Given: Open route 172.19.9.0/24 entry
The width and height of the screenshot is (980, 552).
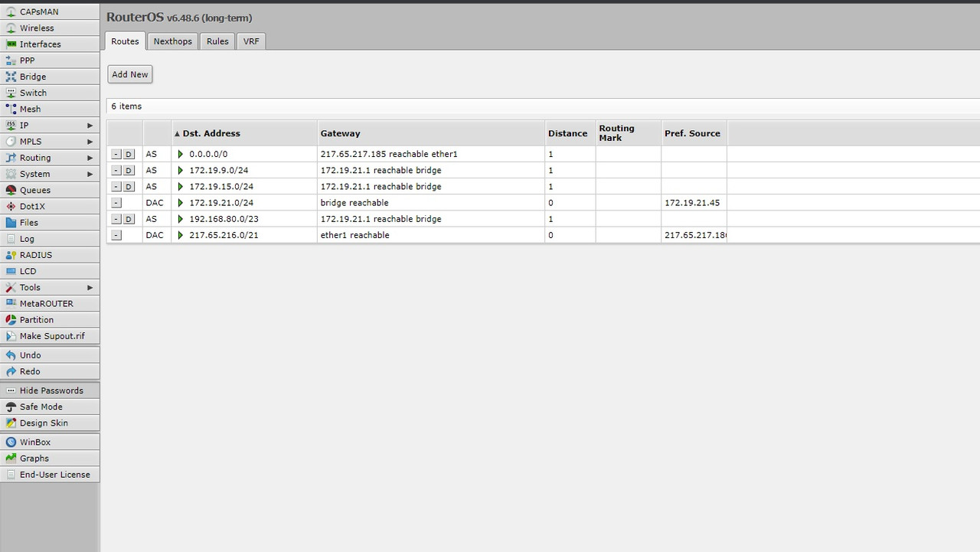Looking at the screenshot, I should point(219,171).
